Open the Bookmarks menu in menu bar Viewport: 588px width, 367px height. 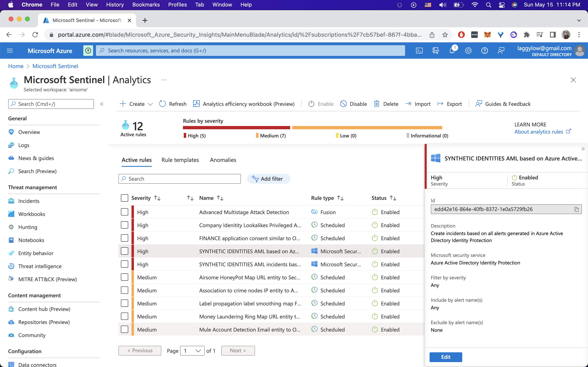click(x=146, y=5)
